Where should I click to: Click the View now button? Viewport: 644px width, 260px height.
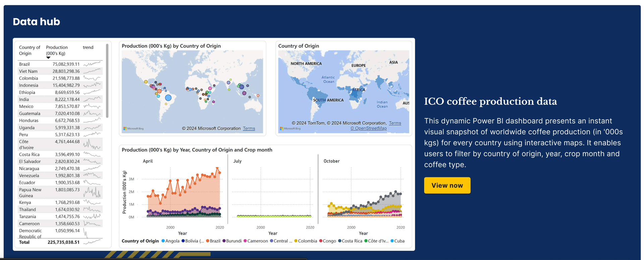pos(447,185)
